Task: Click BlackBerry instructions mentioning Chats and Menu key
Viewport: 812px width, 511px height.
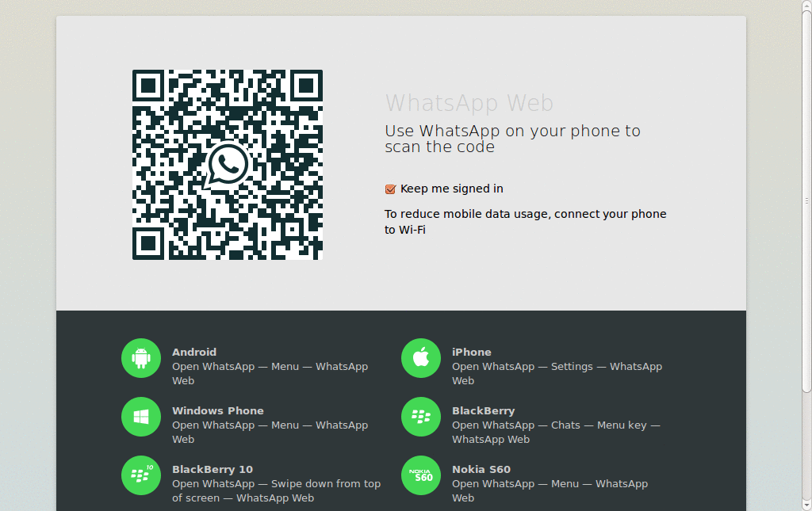Action: coord(556,433)
